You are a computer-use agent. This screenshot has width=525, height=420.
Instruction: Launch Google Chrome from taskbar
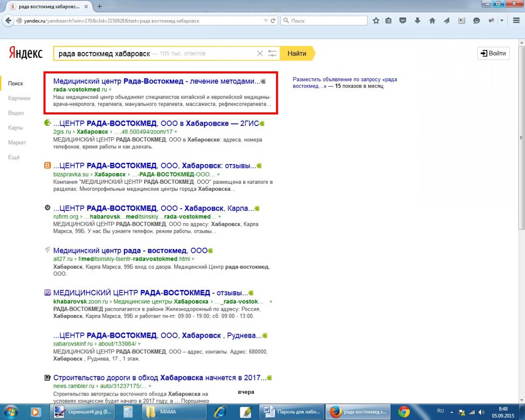click(404, 412)
